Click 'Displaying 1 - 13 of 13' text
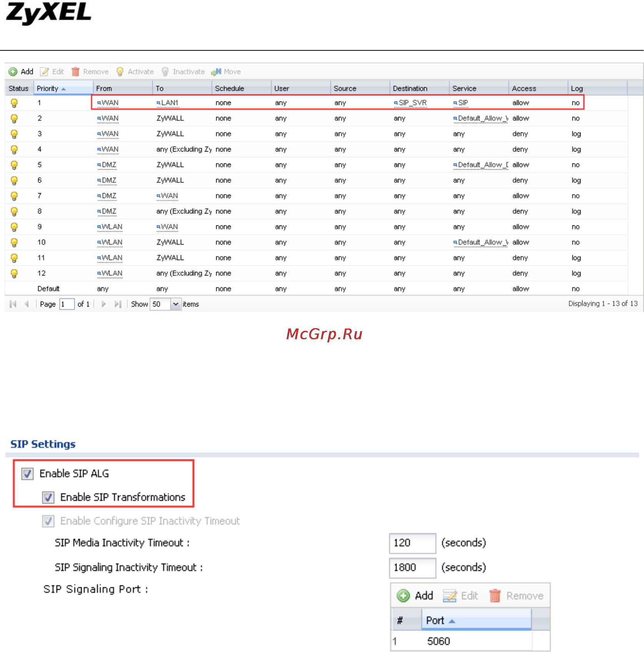The image size is (644, 667). (x=603, y=304)
